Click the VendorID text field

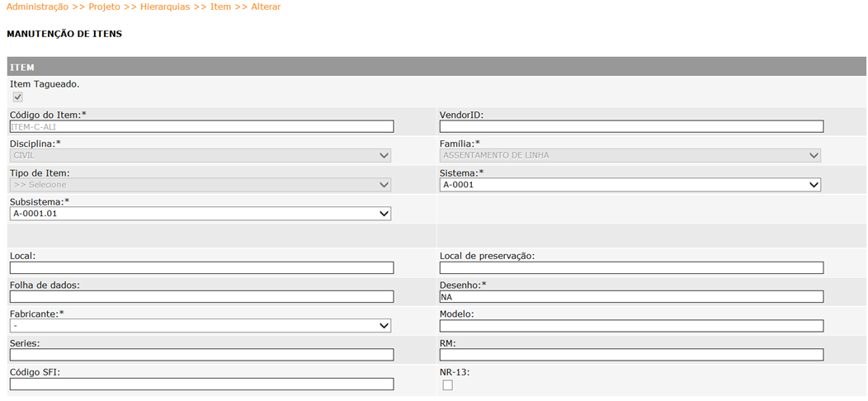(632, 126)
